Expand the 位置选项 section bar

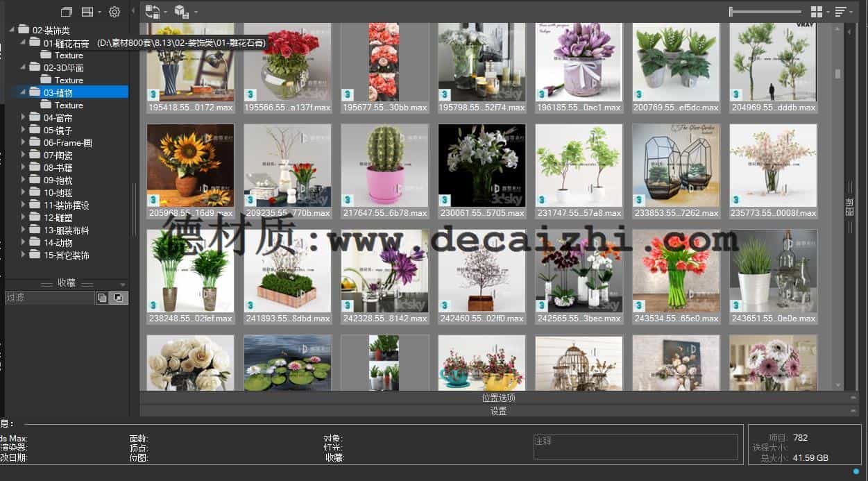coord(498,398)
